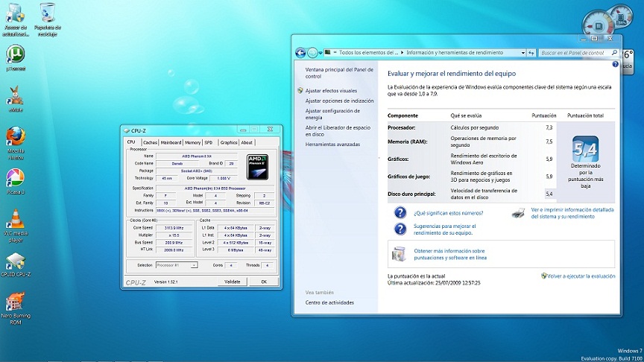Click the printer icon for detailed information
Viewport: 644px width, 362px height.
coord(519,214)
